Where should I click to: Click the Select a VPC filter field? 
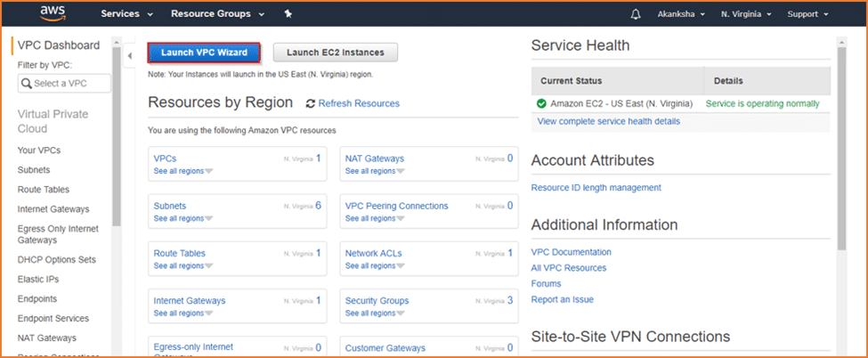click(64, 84)
